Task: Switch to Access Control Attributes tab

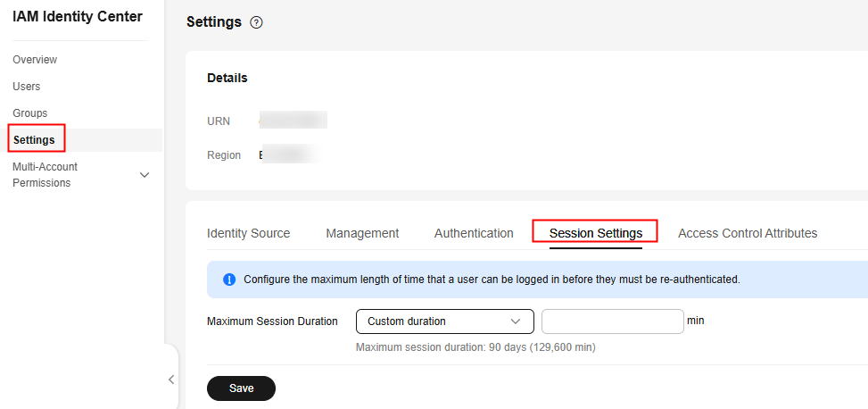Action: (x=748, y=233)
